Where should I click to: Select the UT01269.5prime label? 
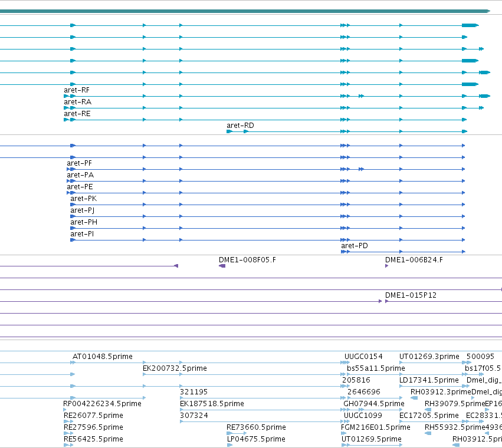coord(372,439)
